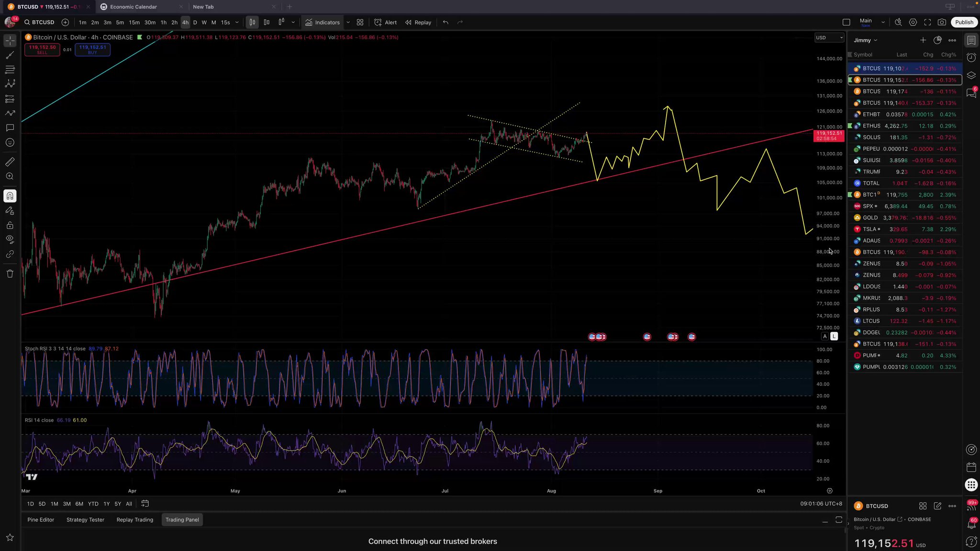Open the Strategy Tester tab
Image resolution: width=980 pixels, height=551 pixels.
(85, 520)
